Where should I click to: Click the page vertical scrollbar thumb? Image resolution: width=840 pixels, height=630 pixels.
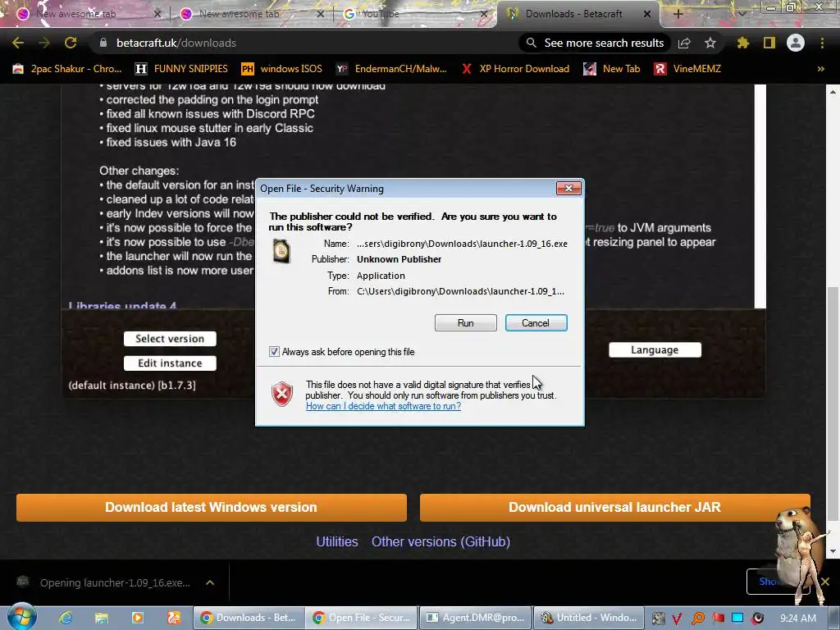click(832, 403)
